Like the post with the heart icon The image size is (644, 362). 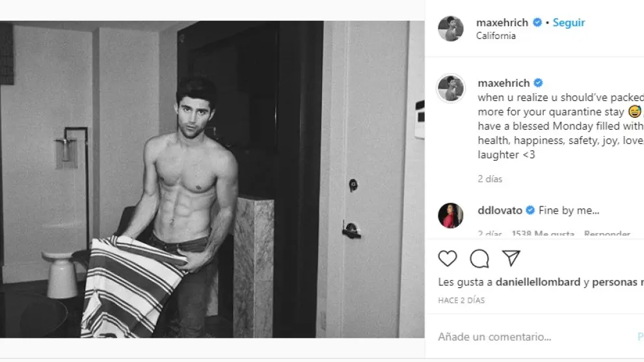click(448, 258)
